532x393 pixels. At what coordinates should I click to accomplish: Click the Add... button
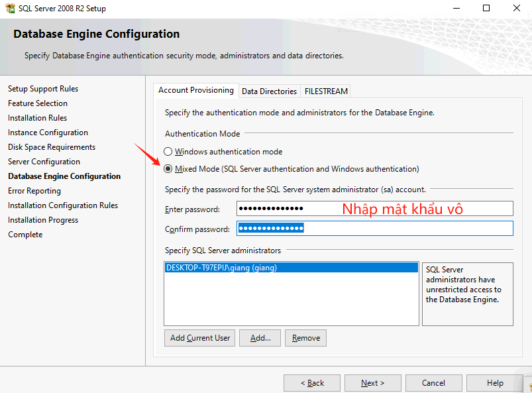click(x=260, y=338)
